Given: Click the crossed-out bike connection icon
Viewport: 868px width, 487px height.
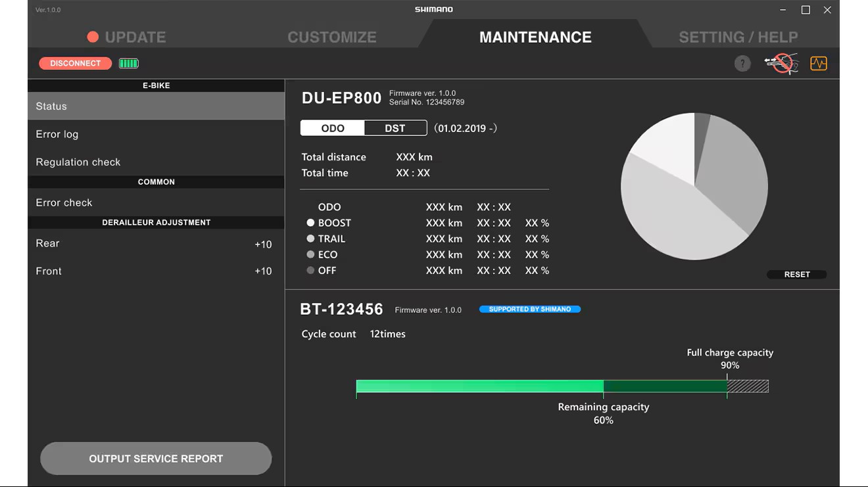Looking at the screenshot, I should coord(781,64).
